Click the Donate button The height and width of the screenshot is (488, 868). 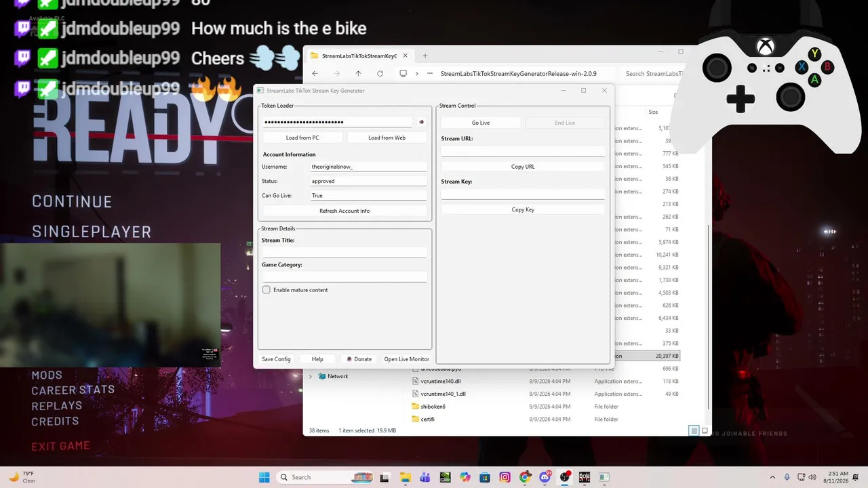tap(359, 359)
